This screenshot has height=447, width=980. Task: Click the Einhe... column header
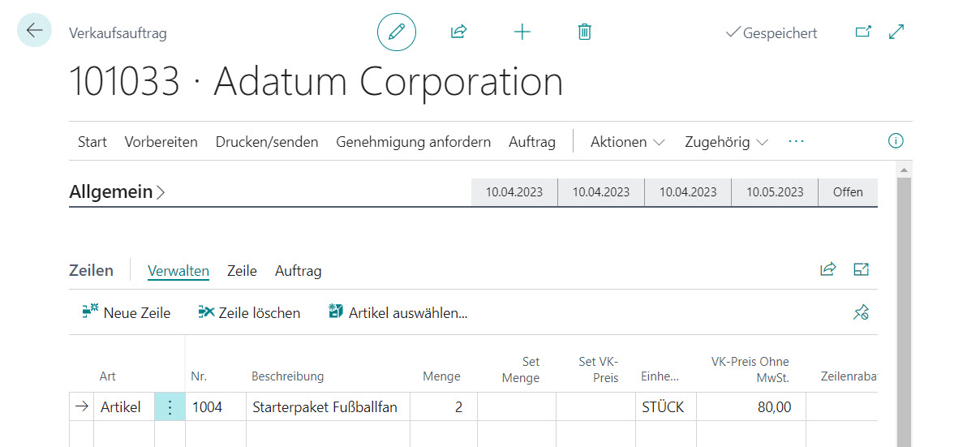(x=660, y=376)
